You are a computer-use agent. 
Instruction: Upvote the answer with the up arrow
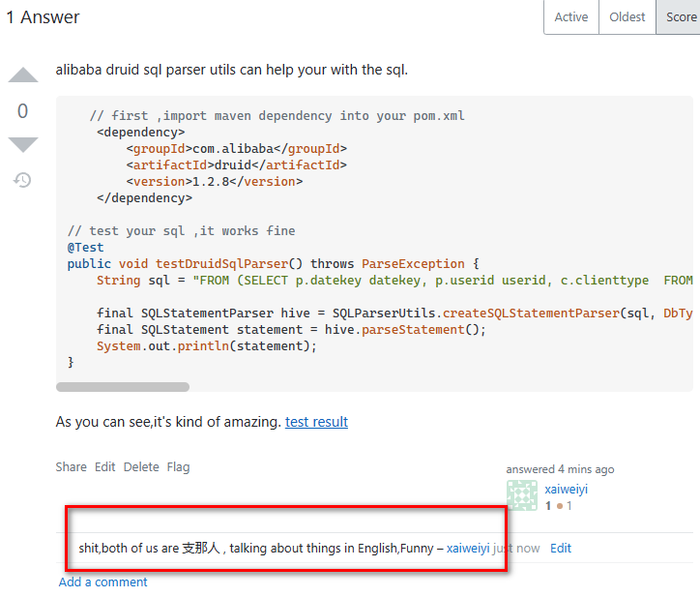click(x=22, y=75)
